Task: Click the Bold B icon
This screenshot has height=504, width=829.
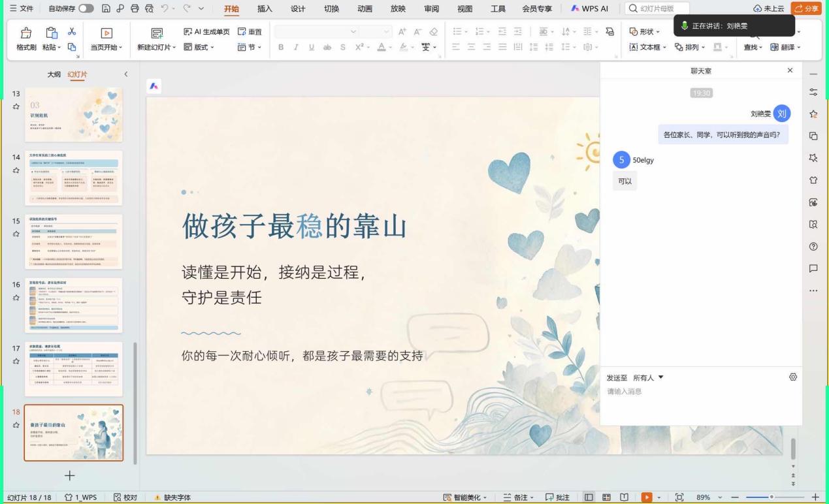Action: click(281, 47)
